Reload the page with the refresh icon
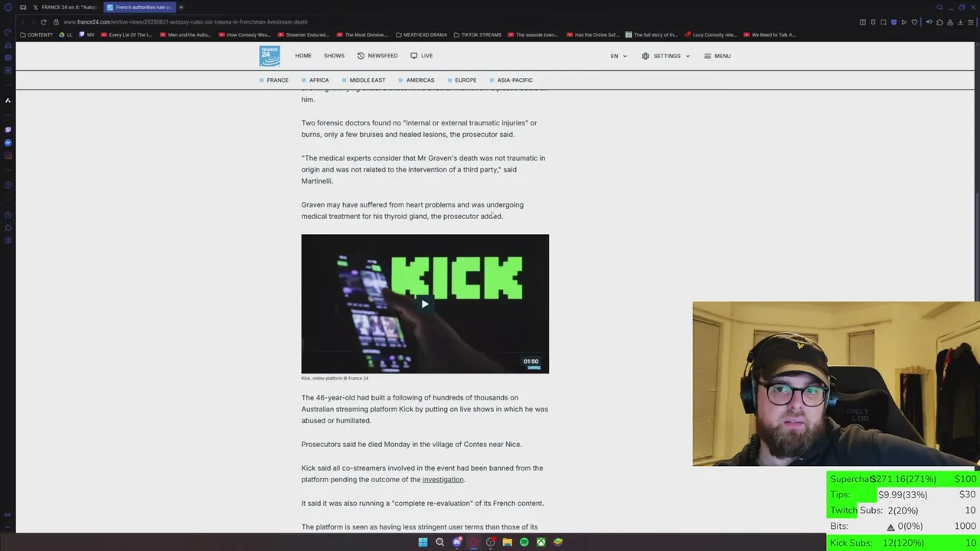Screen dimensions: 980x551 click(x=44, y=22)
